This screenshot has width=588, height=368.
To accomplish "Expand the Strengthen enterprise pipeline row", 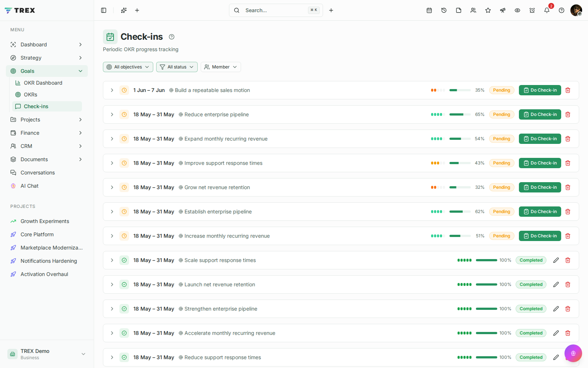I will click(x=112, y=309).
